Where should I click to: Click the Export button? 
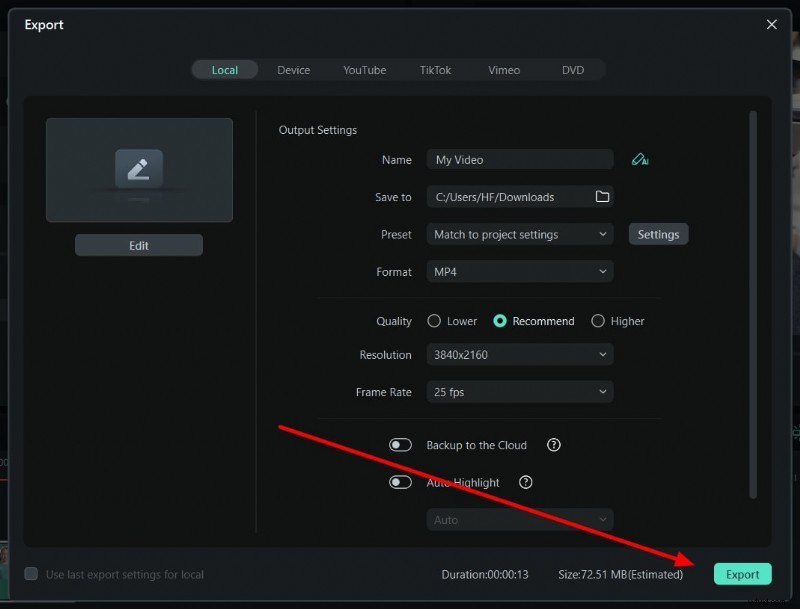pyautogui.click(x=742, y=574)
